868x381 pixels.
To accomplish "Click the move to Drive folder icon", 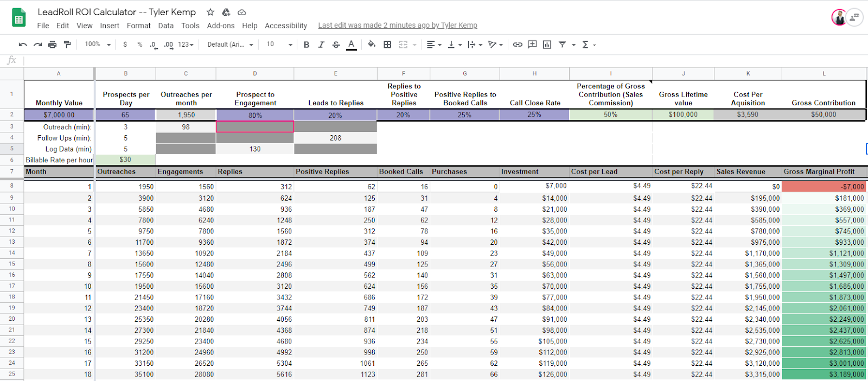I will 226,12.
